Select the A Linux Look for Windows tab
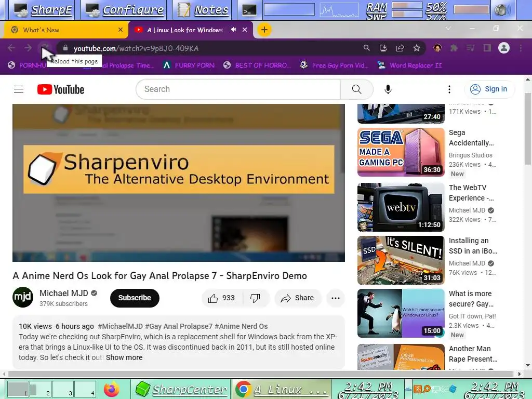The image size is (532, 399). (x=184, y=30)
